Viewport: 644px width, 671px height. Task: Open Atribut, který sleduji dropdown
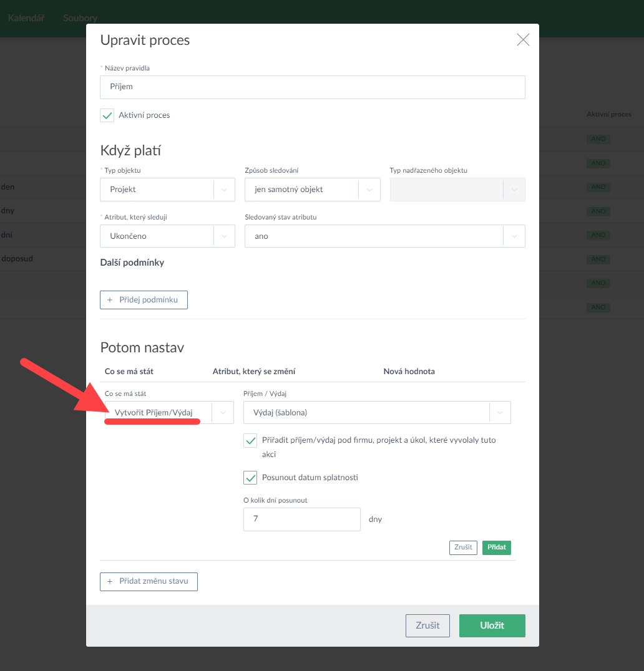coord(167,236)
